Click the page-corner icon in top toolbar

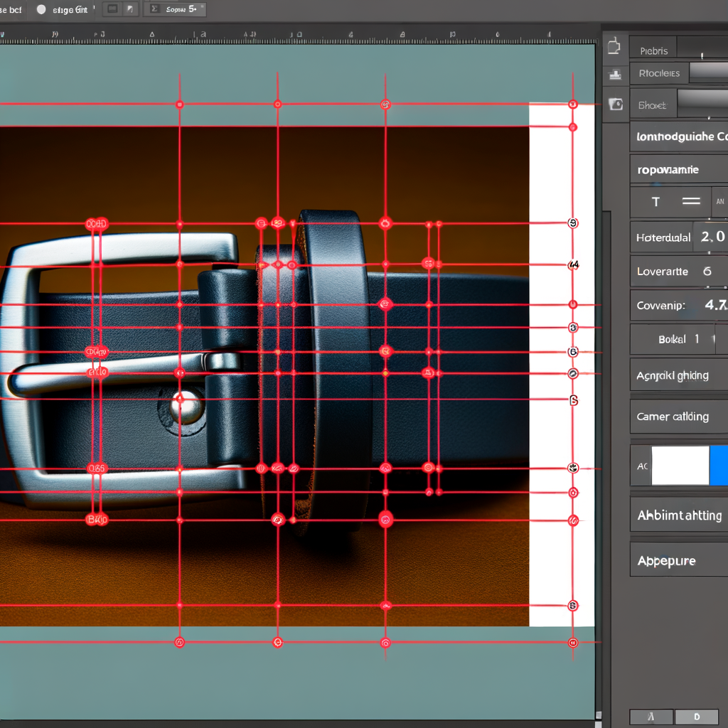click(129, 9)
